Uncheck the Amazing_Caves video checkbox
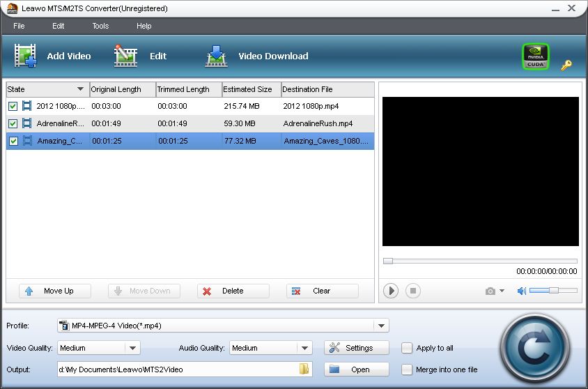This screenshot has width=588, height=389. 13,141
